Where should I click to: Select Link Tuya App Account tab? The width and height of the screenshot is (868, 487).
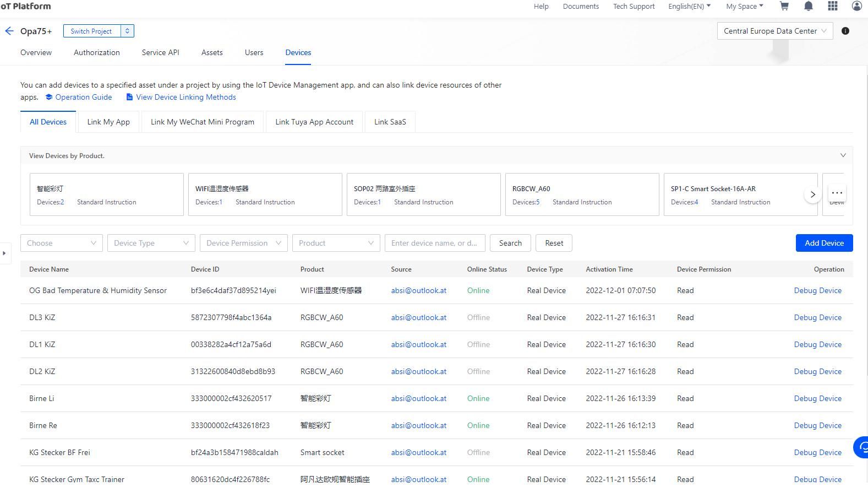tap(314, 122)
